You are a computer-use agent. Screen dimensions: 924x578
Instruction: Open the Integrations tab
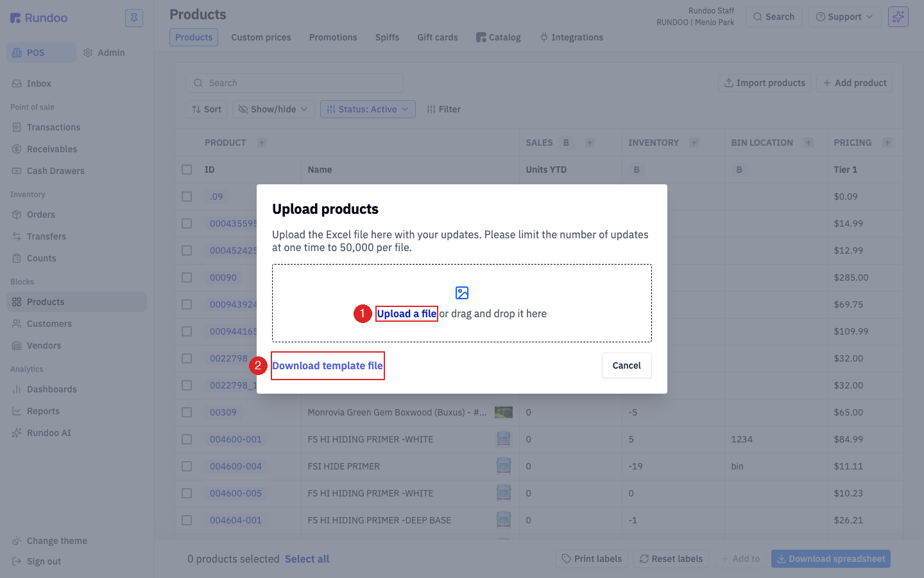tap(571, 37)
